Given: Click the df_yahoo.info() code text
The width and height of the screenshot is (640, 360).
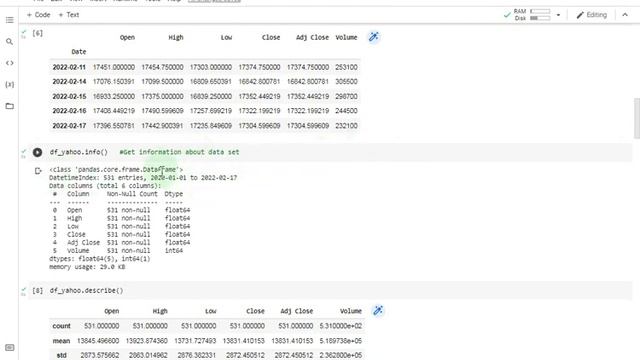Looking at the screenshot, I should 79,152.
